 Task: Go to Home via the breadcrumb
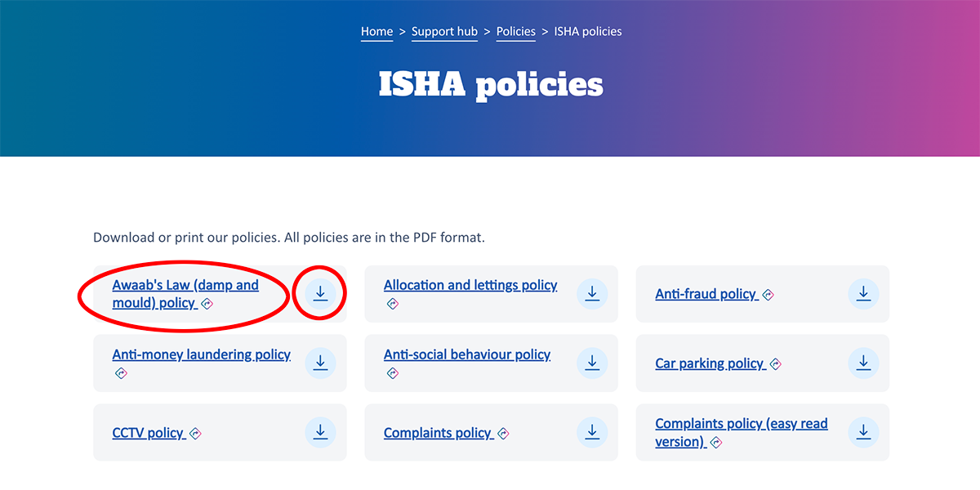pyautogui.click(x=376, y=31)
